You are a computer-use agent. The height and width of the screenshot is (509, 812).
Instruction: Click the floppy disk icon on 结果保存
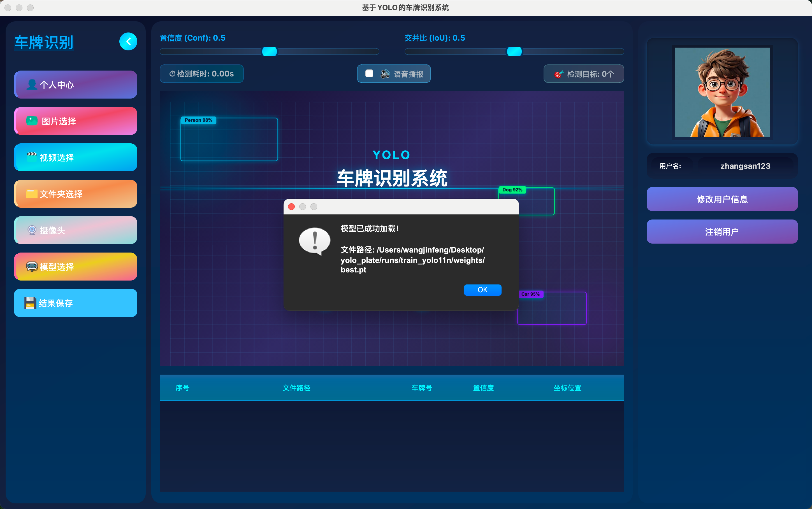30,303
